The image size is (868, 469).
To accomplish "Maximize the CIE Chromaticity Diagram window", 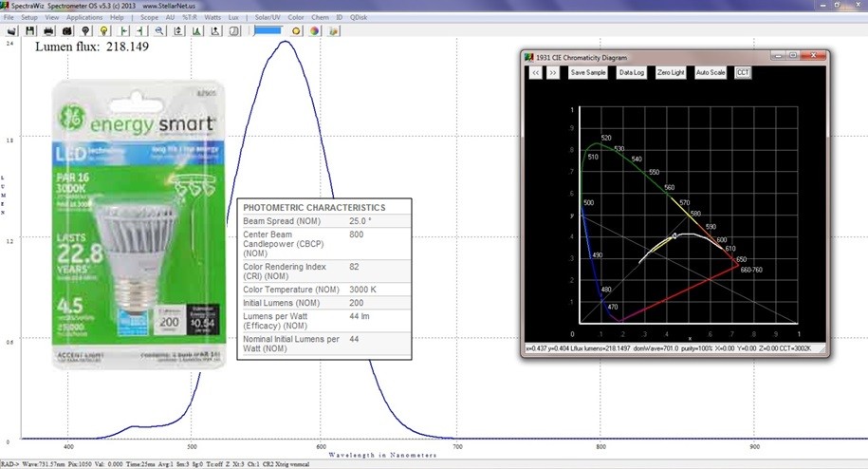I will tap(793, 55).
